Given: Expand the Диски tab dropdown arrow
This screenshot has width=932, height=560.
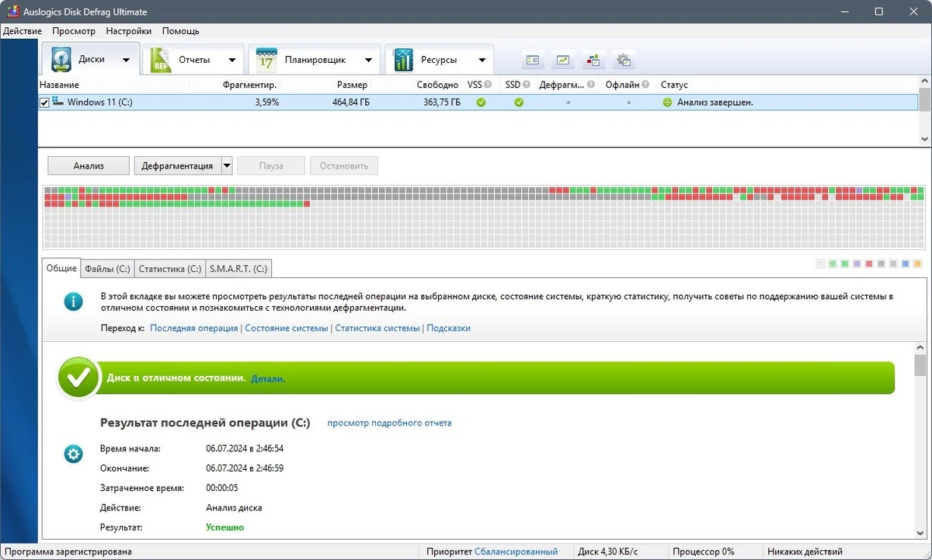Looking at the screenshot, I should point(126,60).
